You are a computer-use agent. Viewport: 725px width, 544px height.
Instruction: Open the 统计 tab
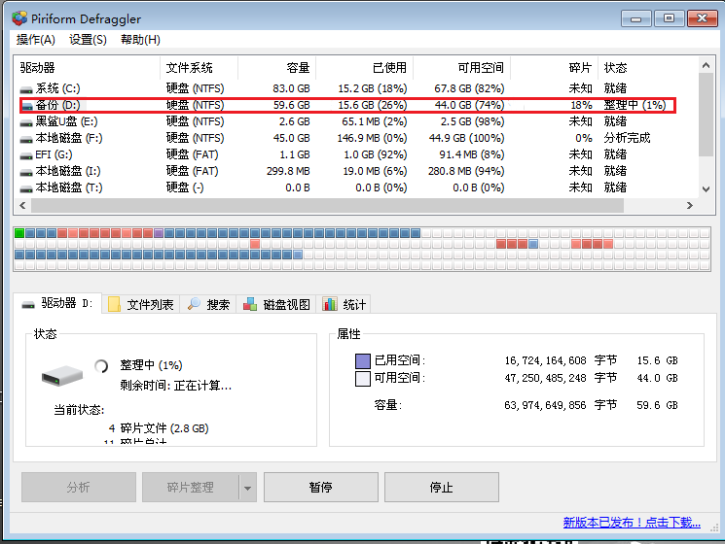click(x=345, y=304)
